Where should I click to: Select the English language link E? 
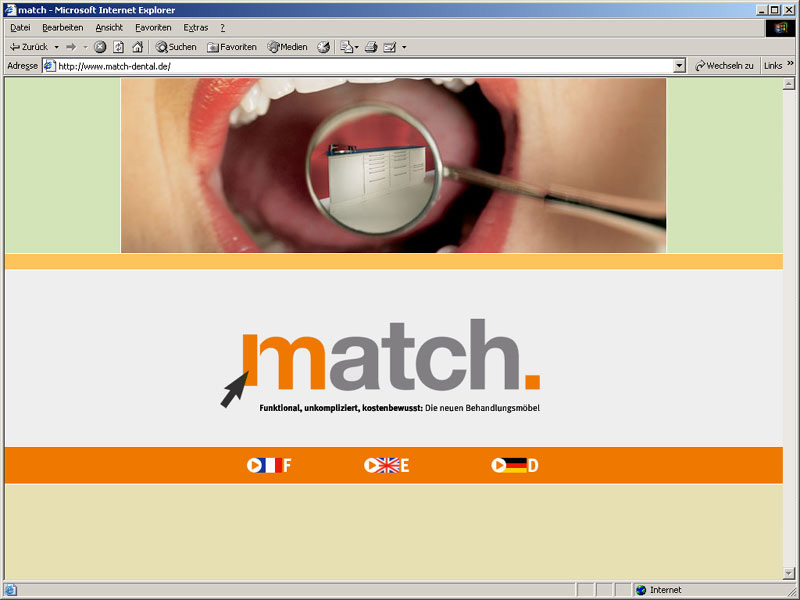tap(387, 465)
